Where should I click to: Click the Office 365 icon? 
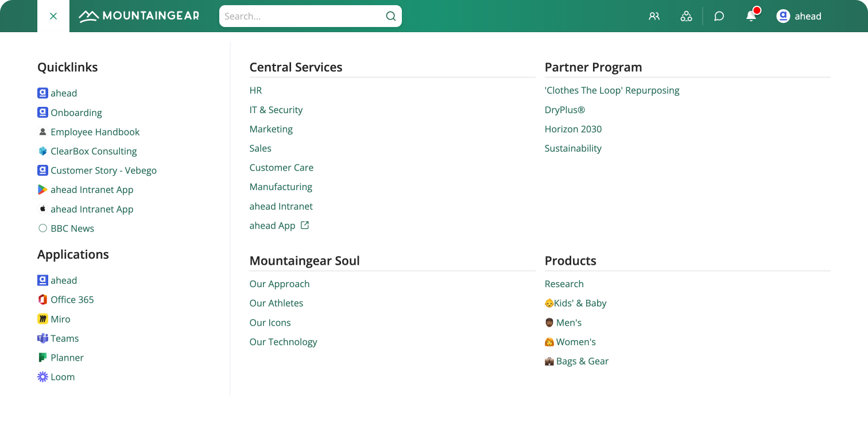(42, 299)
